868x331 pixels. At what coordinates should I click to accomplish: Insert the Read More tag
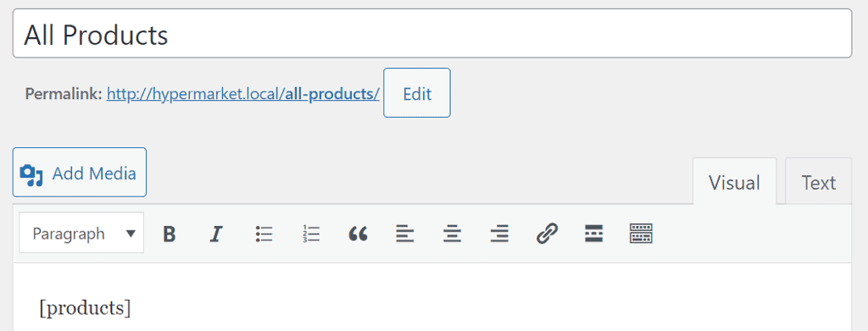point(593,234)
